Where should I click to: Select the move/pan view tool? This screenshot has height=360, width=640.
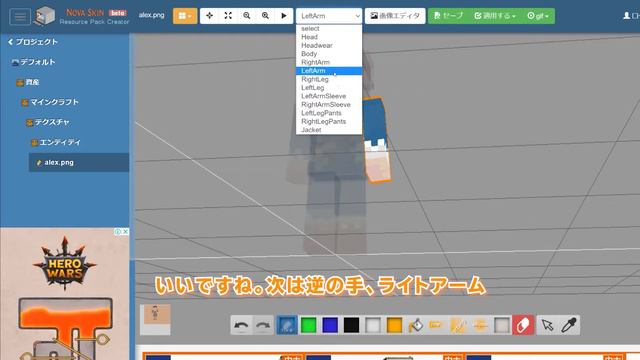tap(209, 16)
